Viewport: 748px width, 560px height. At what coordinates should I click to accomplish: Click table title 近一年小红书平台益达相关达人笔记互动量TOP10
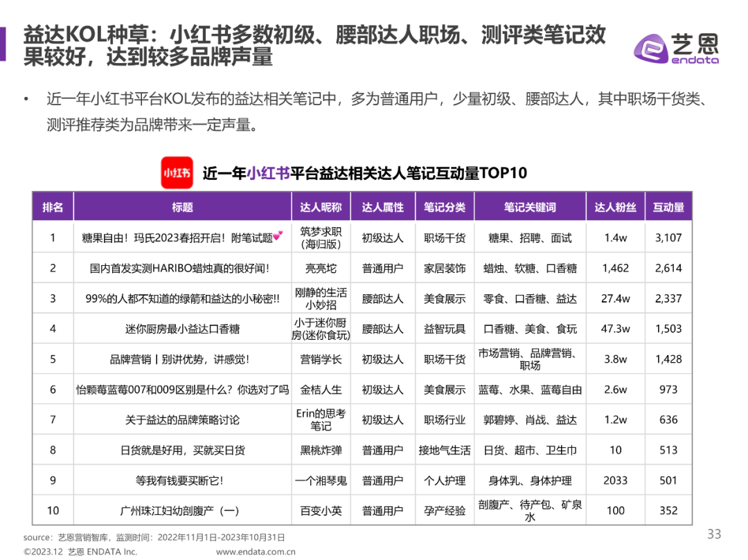pos(364,173)
